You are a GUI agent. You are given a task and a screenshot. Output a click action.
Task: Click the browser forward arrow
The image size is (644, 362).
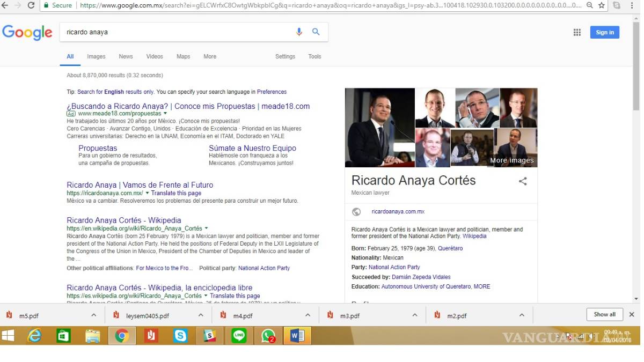coord(18,5)
